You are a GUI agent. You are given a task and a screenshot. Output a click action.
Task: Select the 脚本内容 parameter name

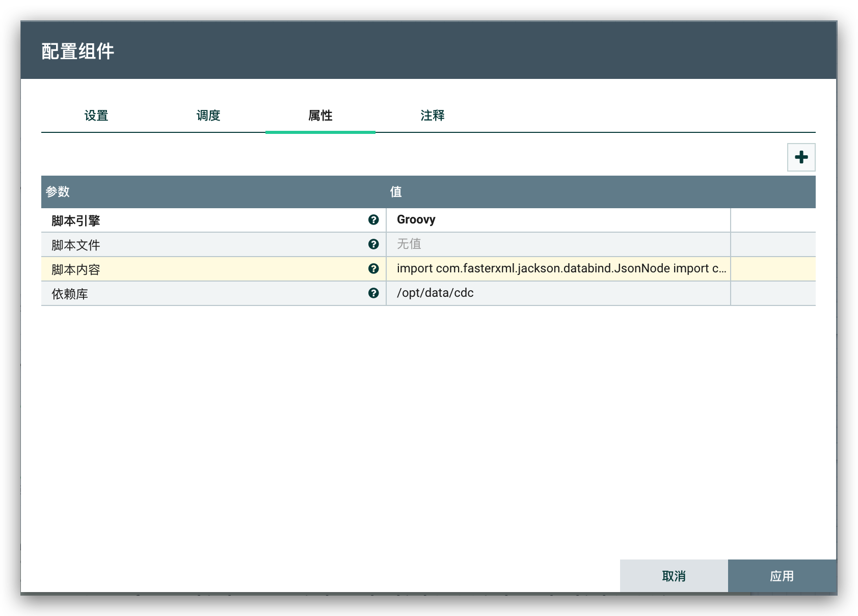[x=76, y=269]
